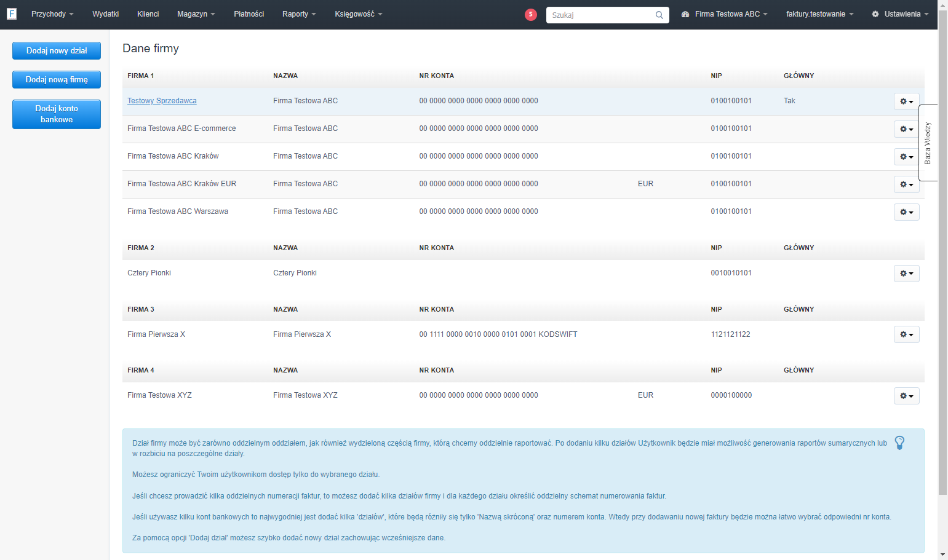Click the KODSWIFT account number cell
948x560 pixels.
(x=498, y=334)
